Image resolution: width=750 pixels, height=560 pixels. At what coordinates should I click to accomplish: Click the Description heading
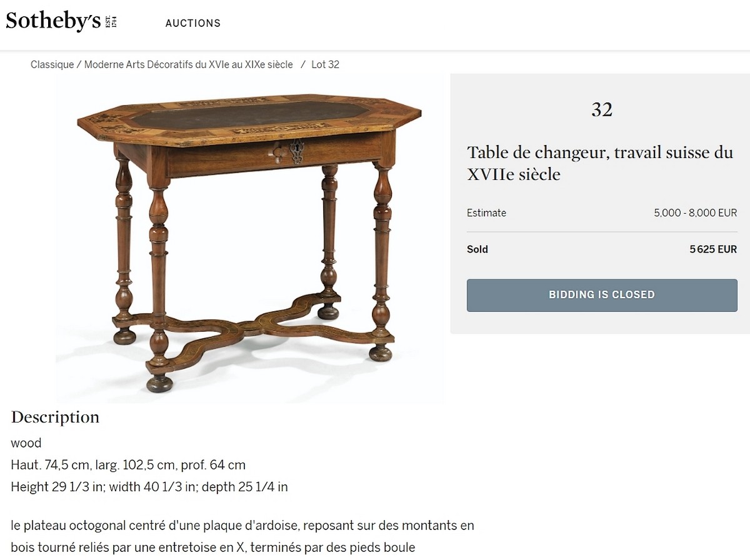click(55, 417)
